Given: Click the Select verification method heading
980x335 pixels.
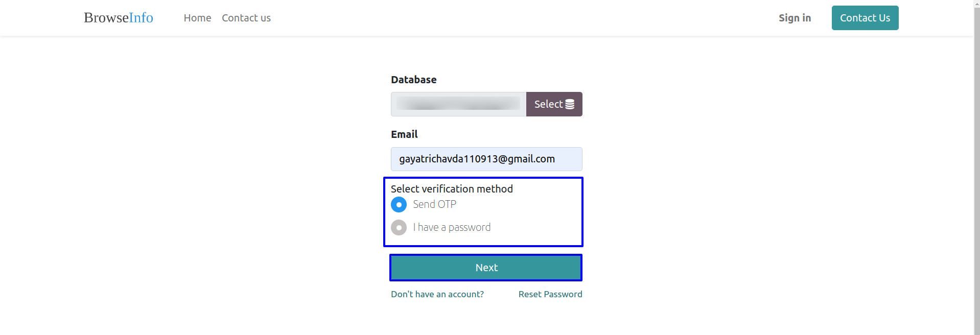Looking at the screenshot, I should pos(452,189).
